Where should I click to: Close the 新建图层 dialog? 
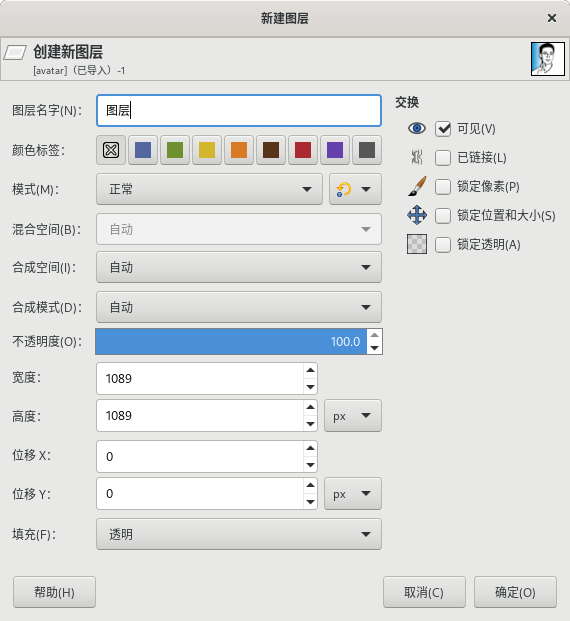[552, 18]
